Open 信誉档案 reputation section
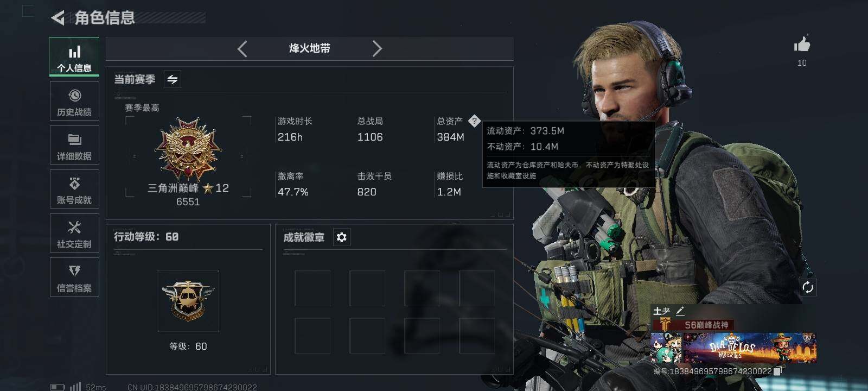The image size is (868, 391). point(74,277)
